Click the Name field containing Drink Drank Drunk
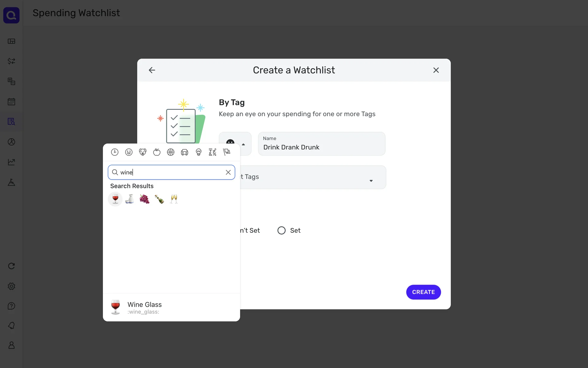Viewport: 588px width, 368px height. [322, 147]
